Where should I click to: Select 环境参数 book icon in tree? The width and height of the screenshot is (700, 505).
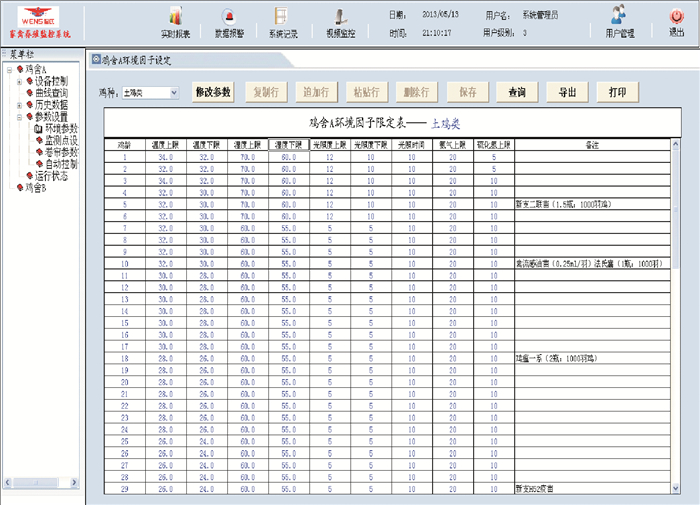(x=39, y=129)
